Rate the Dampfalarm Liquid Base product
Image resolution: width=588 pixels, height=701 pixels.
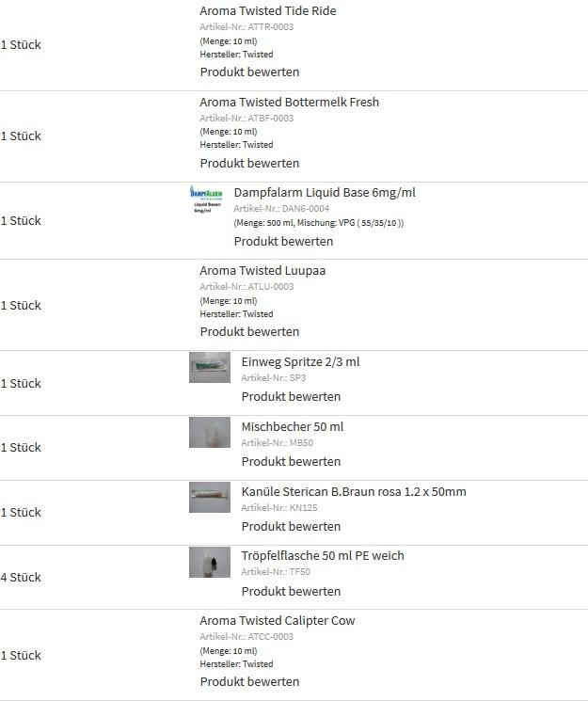283,242
